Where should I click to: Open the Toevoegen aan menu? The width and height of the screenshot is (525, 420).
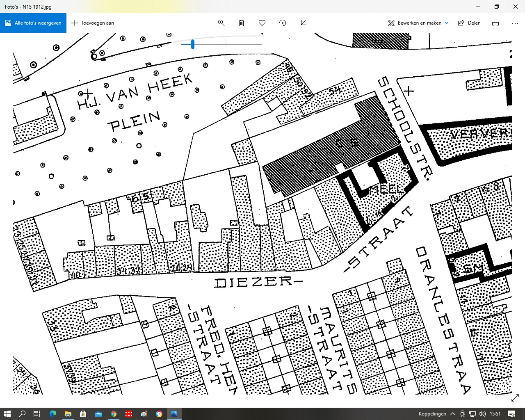[93, 23]
